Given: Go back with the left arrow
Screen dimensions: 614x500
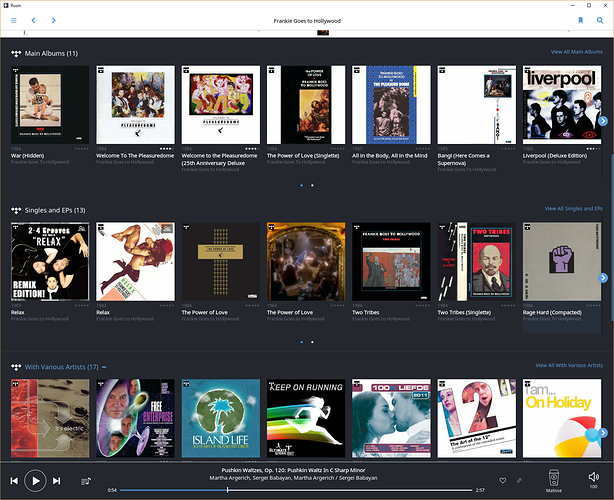Looking at the screenshot, I should point(33,20).
